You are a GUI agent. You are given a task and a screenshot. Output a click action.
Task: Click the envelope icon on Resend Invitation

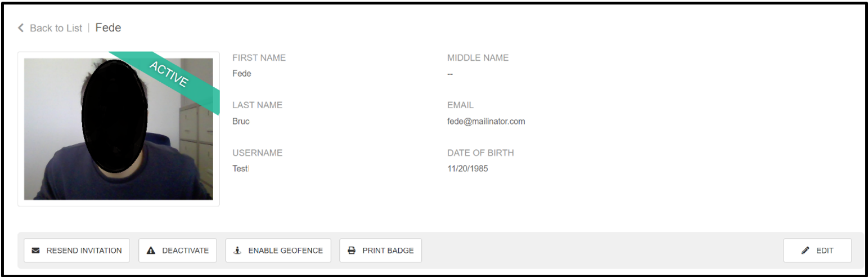pos(36,251)
